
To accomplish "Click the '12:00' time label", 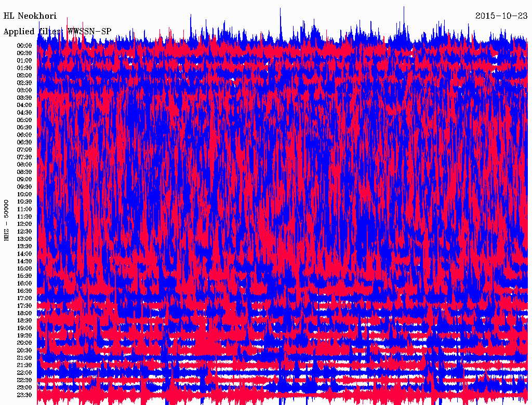I will click(24, 224).
